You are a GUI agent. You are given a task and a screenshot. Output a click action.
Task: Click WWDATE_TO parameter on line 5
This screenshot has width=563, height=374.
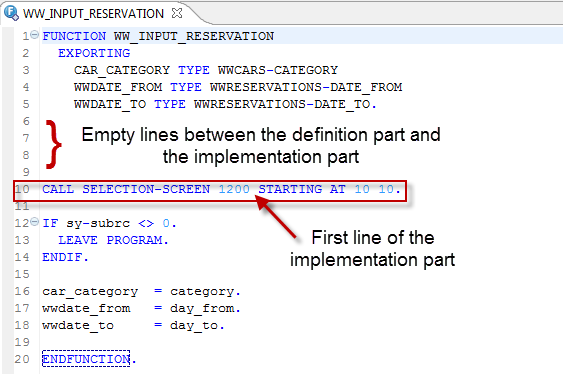(x=110, y=104)
